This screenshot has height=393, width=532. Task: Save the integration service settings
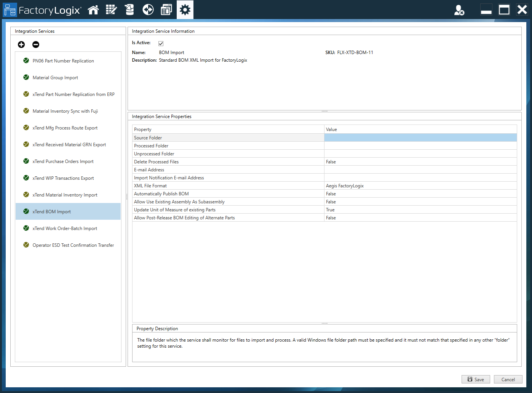[x=476, y=379]
